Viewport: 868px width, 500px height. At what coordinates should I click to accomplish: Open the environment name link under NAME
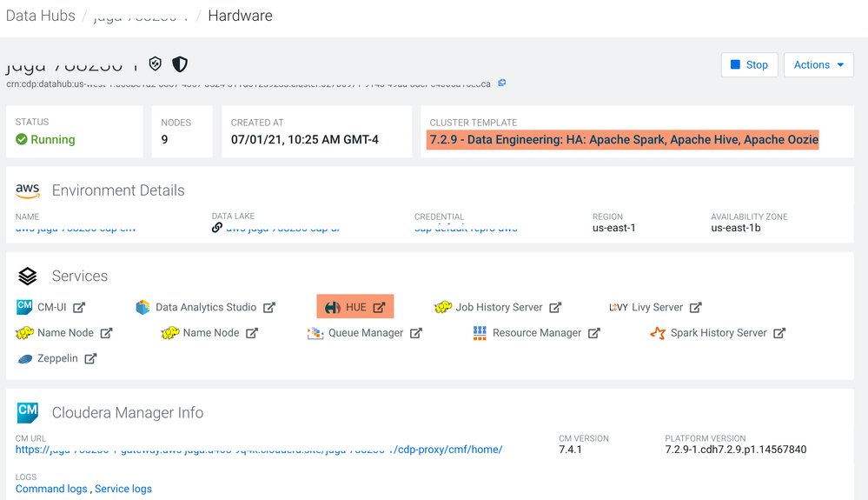point(76,228)
